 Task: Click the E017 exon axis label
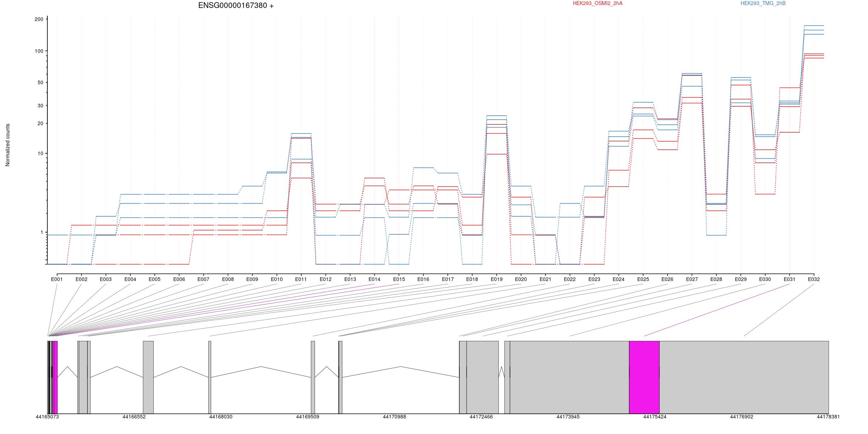pyautogui.click(x=448, y=279)
